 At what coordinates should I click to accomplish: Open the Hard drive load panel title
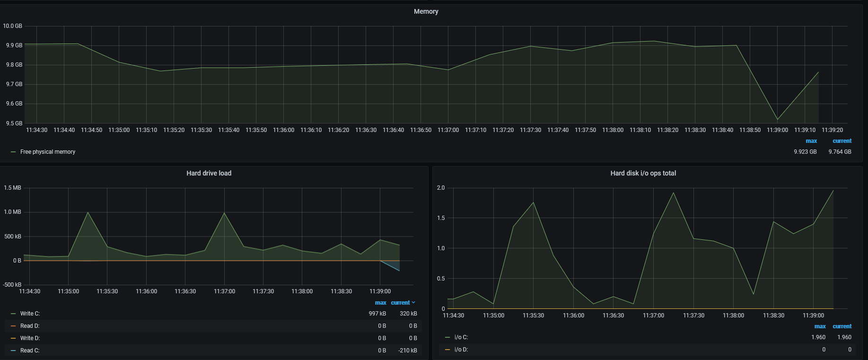(209, 173)
